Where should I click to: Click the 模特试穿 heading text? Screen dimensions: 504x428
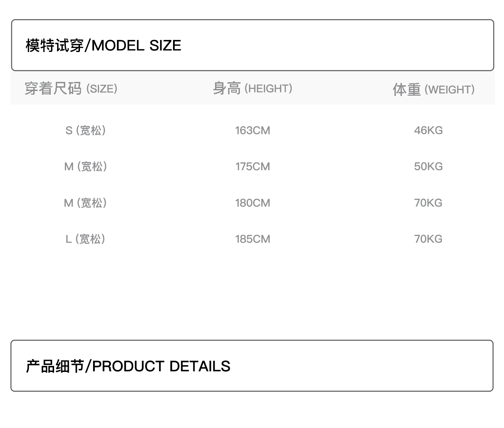(x=54, y=46)
